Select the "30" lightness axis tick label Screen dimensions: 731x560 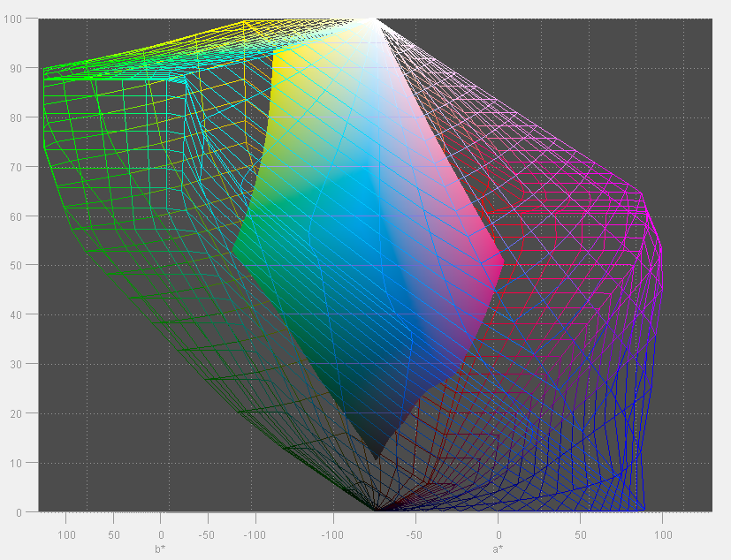pyautogui.click(x=16, y=364)
